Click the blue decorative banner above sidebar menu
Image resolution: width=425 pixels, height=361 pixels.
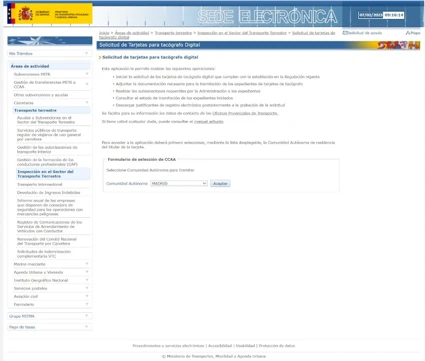pos(50,41)
